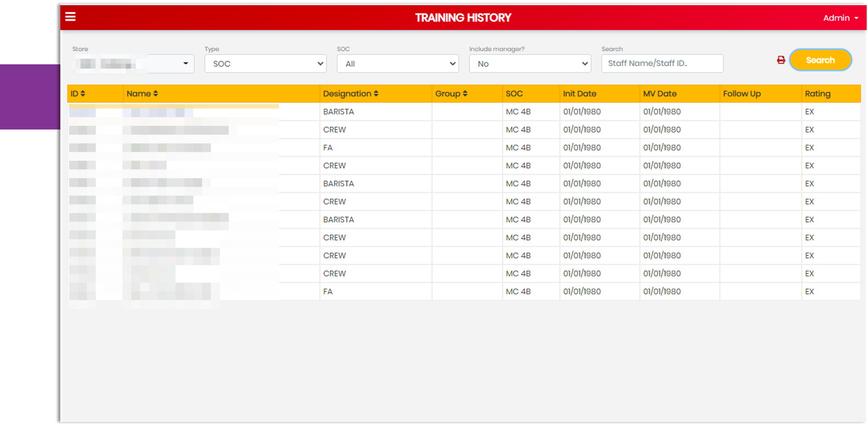Open the hamburger navigation menu

tap(70, 16)
